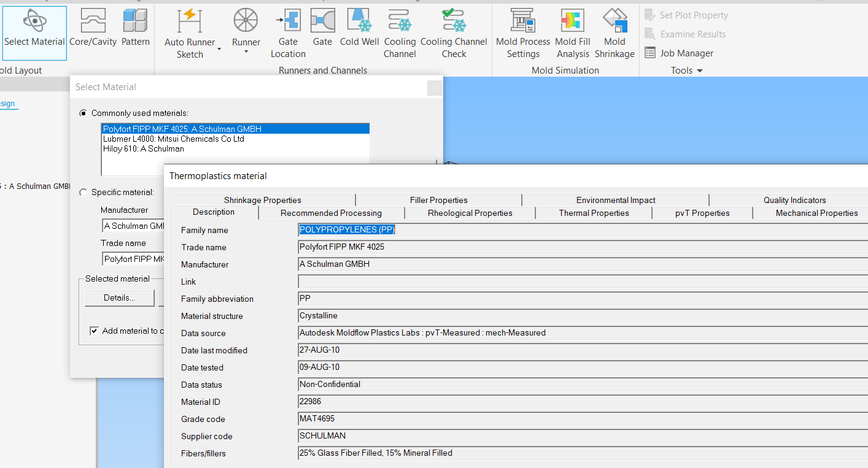Open Mold Process Settings

pyautogui.click(x=523, y=21)
